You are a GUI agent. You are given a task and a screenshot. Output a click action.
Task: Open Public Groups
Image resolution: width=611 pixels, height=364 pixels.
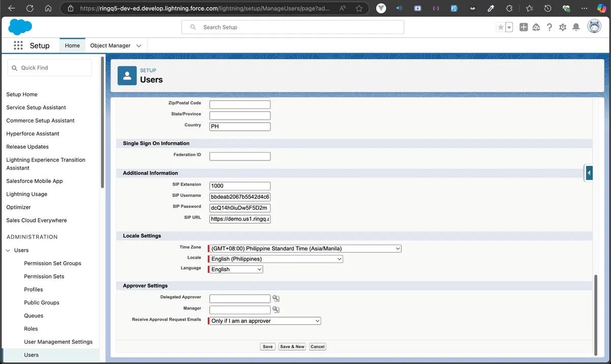click(42, 302)
